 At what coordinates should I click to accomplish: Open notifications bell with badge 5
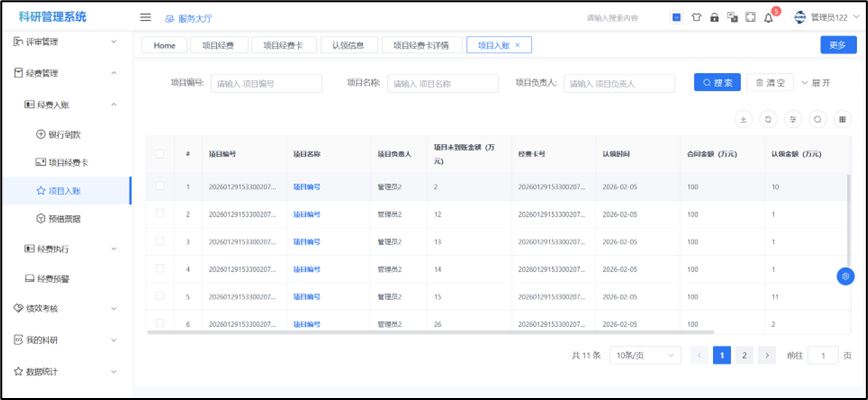768,17
